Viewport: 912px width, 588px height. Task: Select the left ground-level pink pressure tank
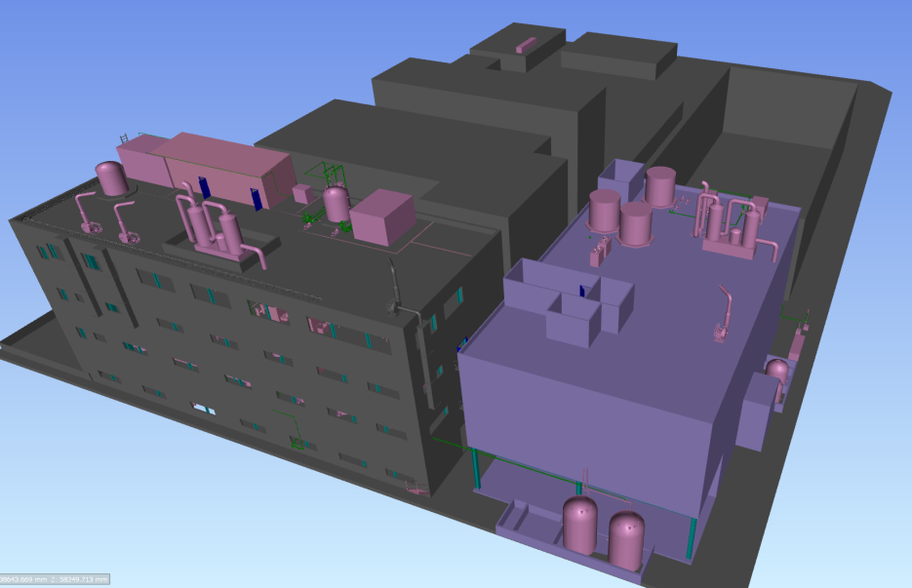580,525
